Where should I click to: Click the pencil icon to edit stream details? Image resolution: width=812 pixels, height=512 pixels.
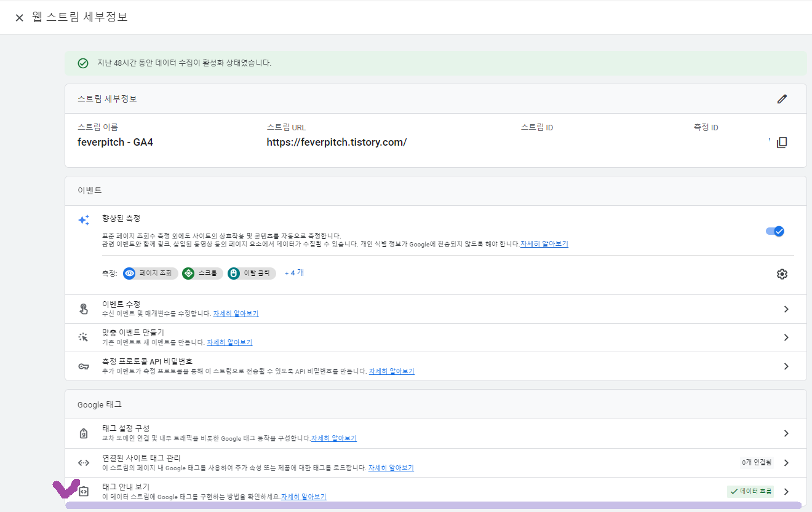tap(782, 98)
